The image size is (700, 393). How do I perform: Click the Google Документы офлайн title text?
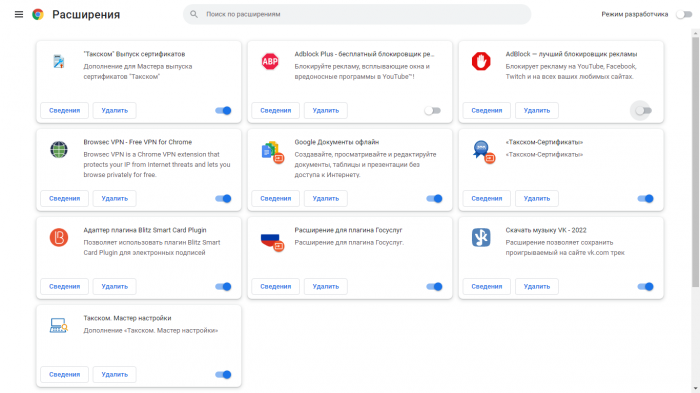click(337, 142)
